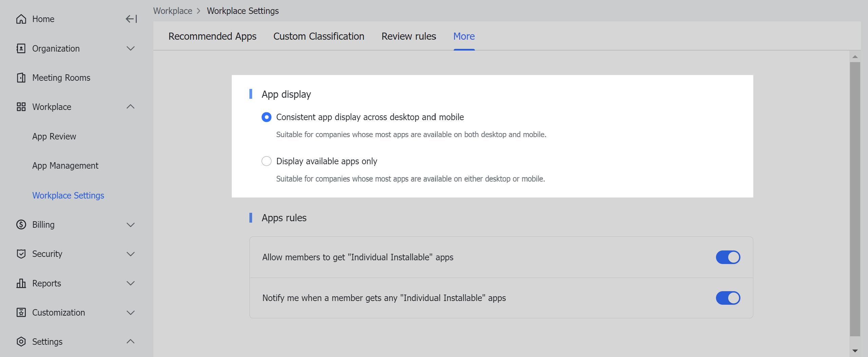Select Display available apps only radio

[x=266, y=161]
